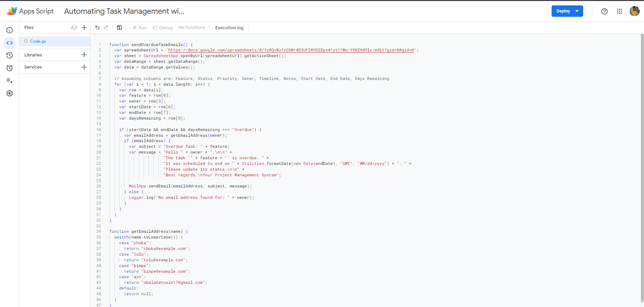This screenshot has width=644, height=307.
Task: Click the Deploy button
Action: coord(563,11)
